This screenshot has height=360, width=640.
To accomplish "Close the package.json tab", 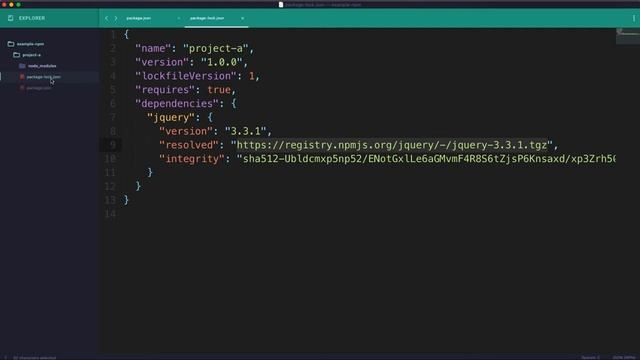I will (x=178, y=18).
